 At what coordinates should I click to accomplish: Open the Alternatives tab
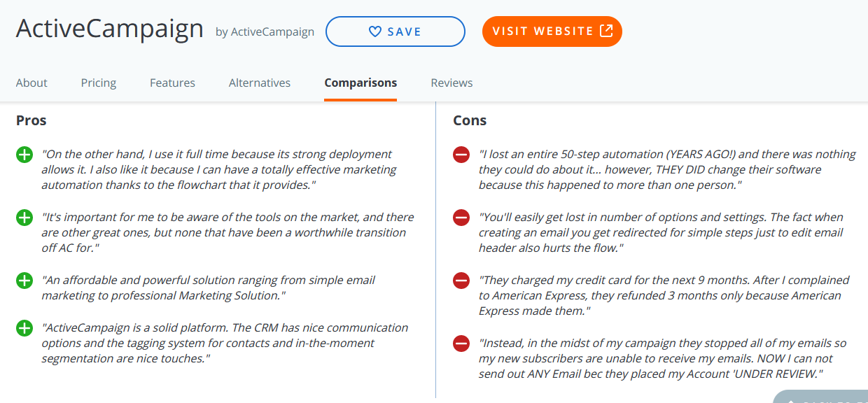coord(260,83)
